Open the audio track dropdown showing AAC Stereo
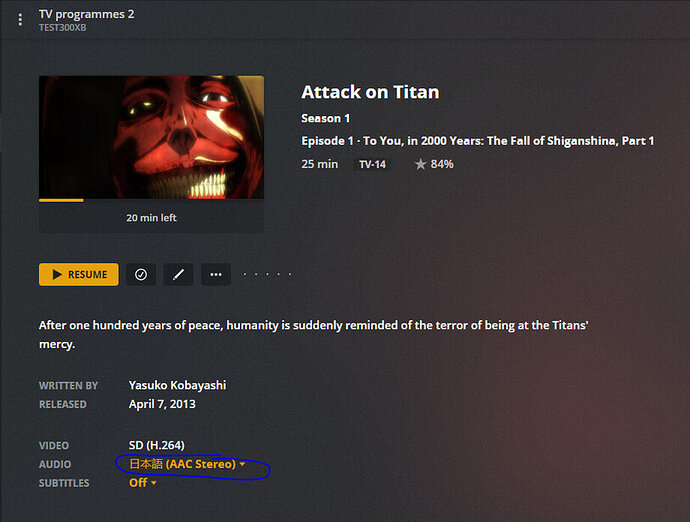 (187, 464)
